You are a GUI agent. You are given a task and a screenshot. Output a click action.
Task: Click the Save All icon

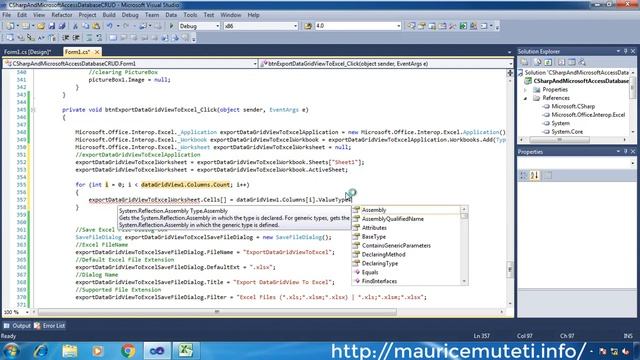click(x=62, y=26)
